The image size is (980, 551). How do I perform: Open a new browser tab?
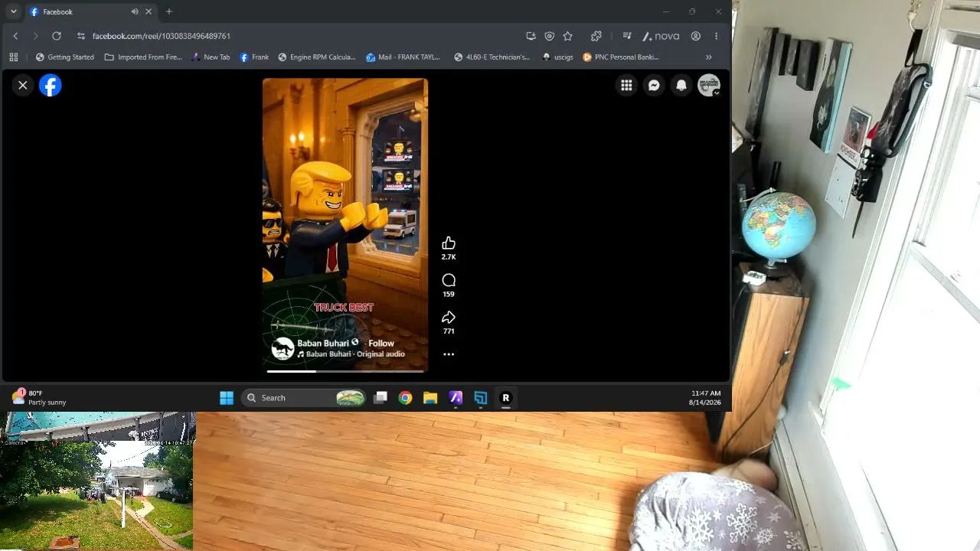[x=169, y=11]
